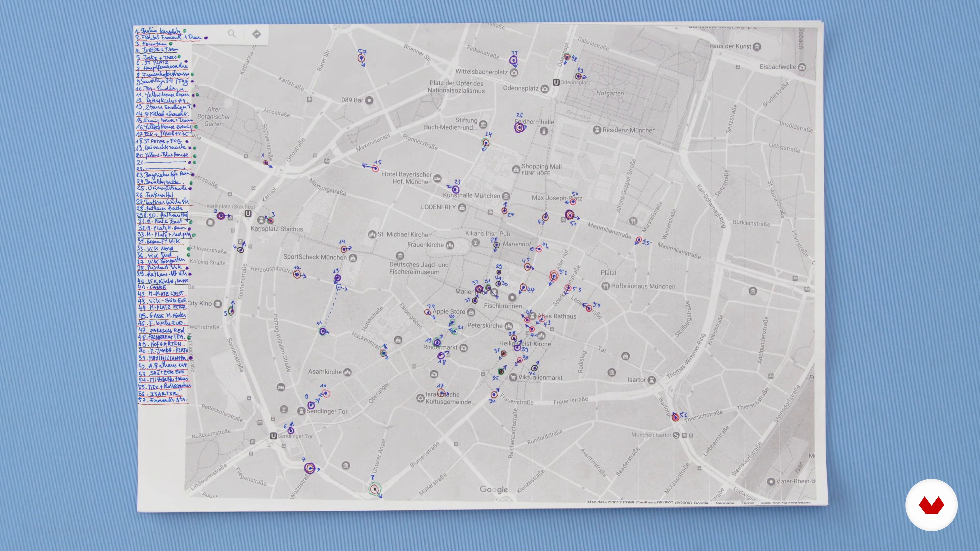Select the Karlsplatz Stachus label
Screen dimensions: 980x551
(x=277, y=229)
